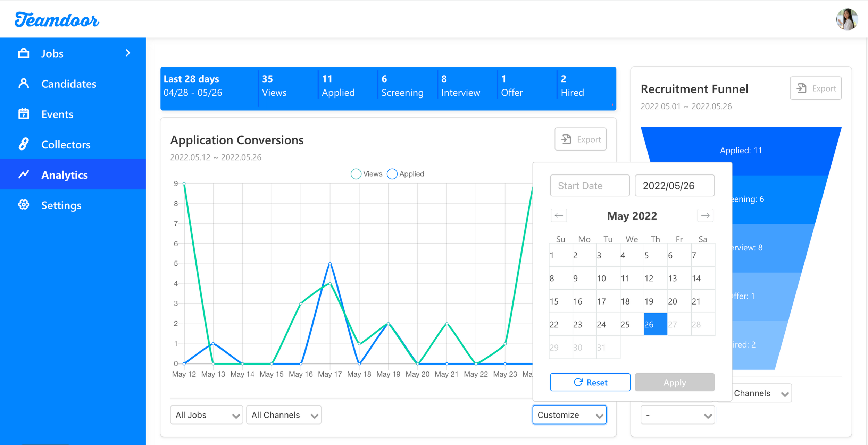The height and width of the screenshot is (445, 868).
Task: Open Jobs via its briefcase icon
Action: click(x=24, y=53)
